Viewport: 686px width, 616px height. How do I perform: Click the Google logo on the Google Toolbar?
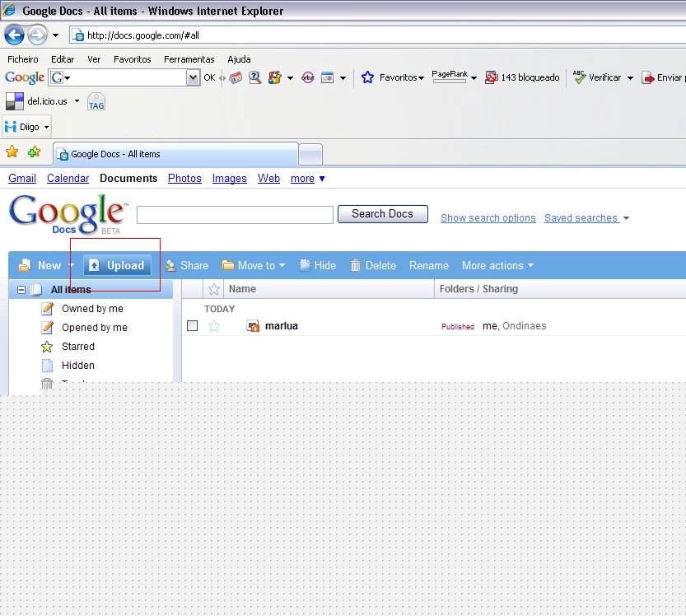click(25, 77)
